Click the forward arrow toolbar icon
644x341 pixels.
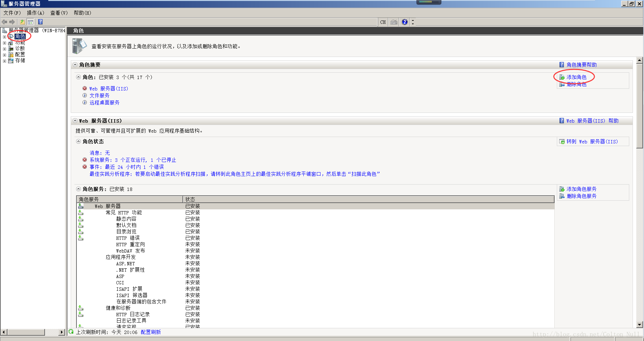12,22
